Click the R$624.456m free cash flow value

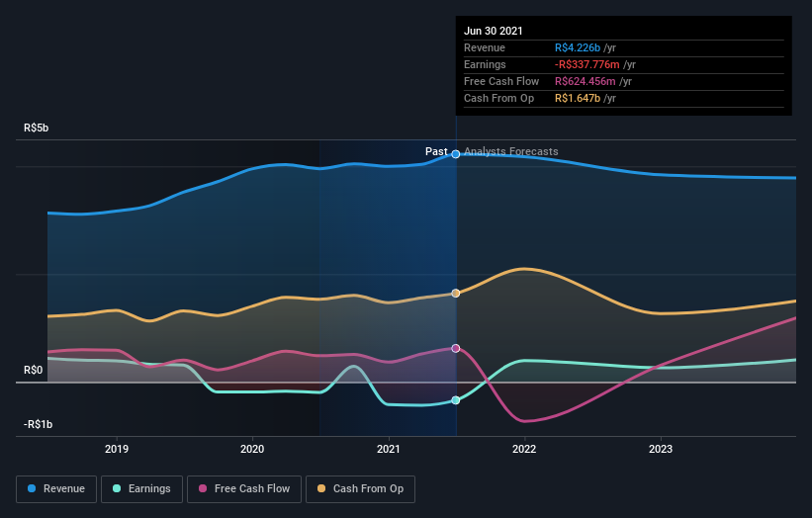click(586, 82)
